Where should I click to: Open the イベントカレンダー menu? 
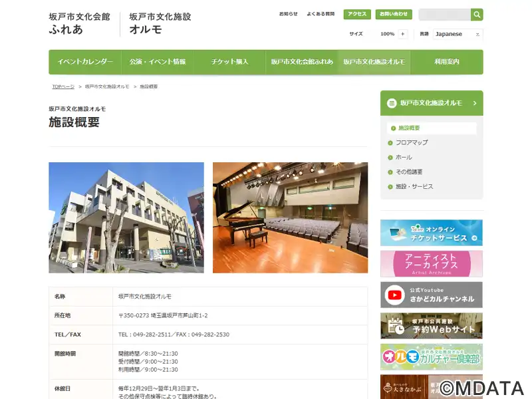pyautogui.click(x=85, y=62)
